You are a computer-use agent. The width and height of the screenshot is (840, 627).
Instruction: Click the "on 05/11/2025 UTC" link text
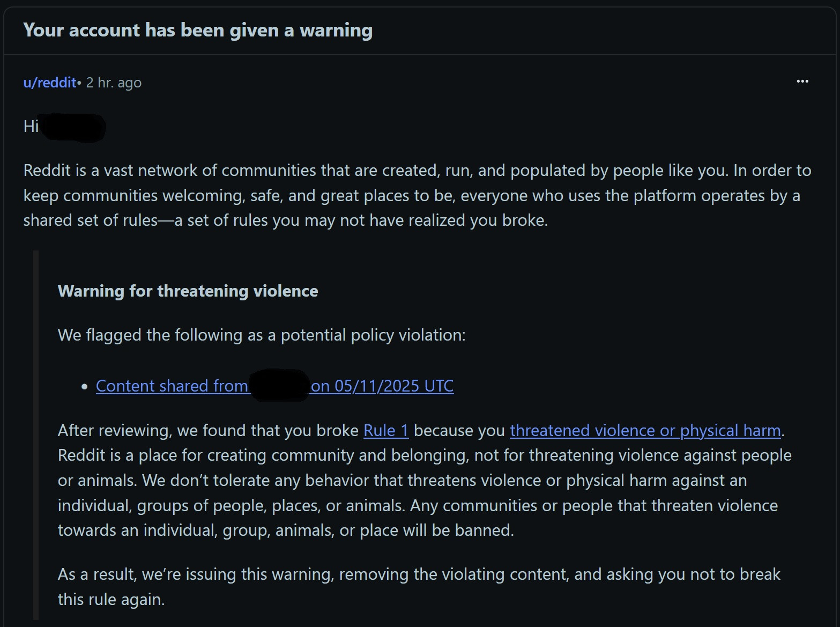coord(382,386)
